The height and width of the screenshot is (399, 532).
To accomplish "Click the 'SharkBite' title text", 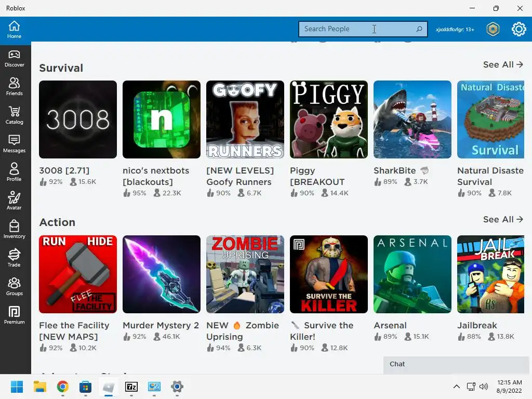I will coord(394,170).
